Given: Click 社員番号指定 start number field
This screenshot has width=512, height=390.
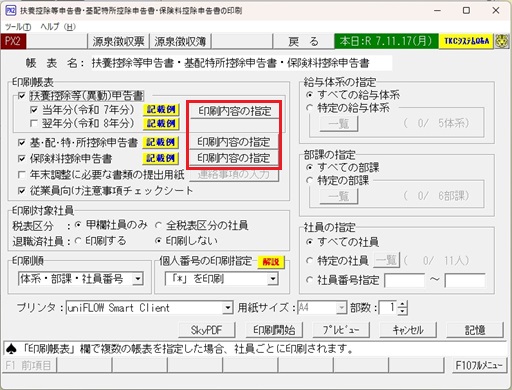Looking at the screenshot, I should 404,281.
